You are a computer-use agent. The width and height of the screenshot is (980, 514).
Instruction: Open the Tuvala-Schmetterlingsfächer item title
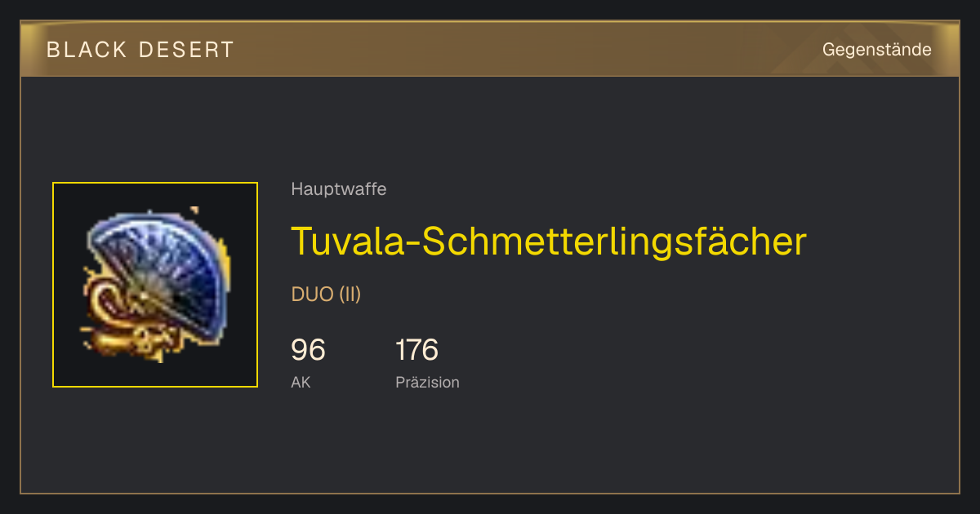coord(549,241)
